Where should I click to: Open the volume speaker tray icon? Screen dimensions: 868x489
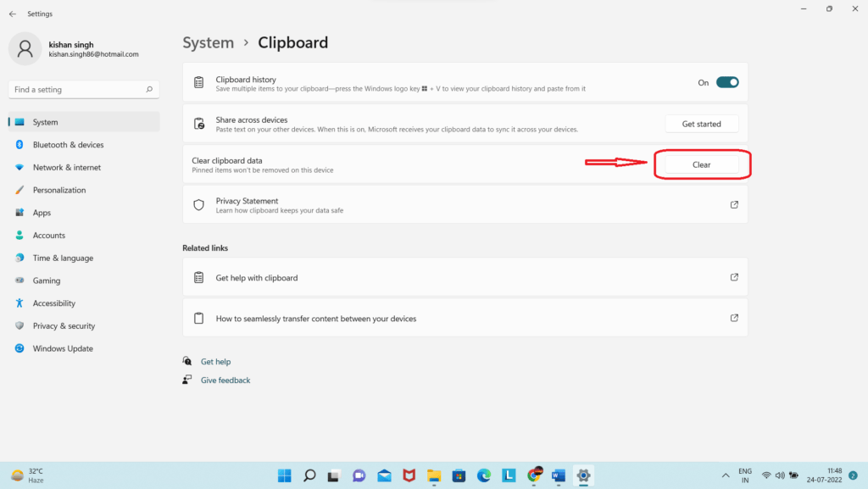tap(780, 475)
